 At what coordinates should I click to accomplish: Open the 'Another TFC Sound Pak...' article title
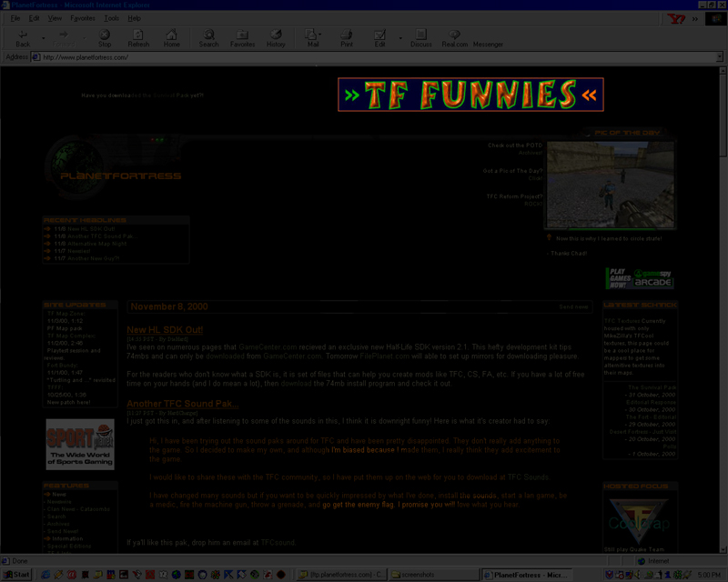tap(183, 404)
